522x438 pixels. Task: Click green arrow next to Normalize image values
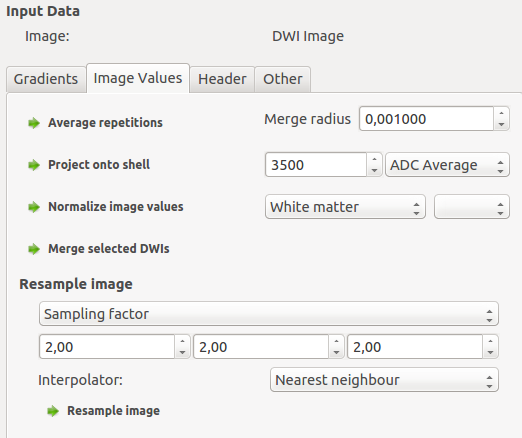34,207
